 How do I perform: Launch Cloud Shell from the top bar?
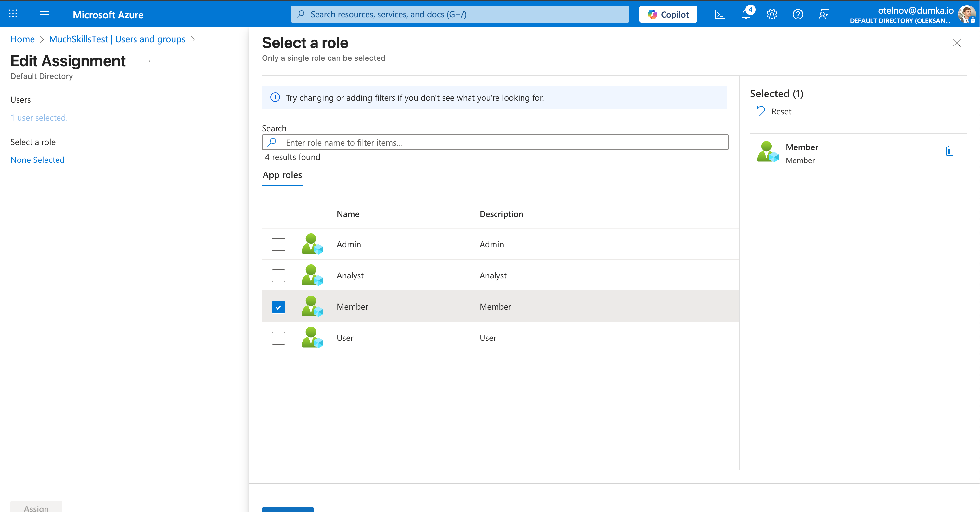coord(720,14)
